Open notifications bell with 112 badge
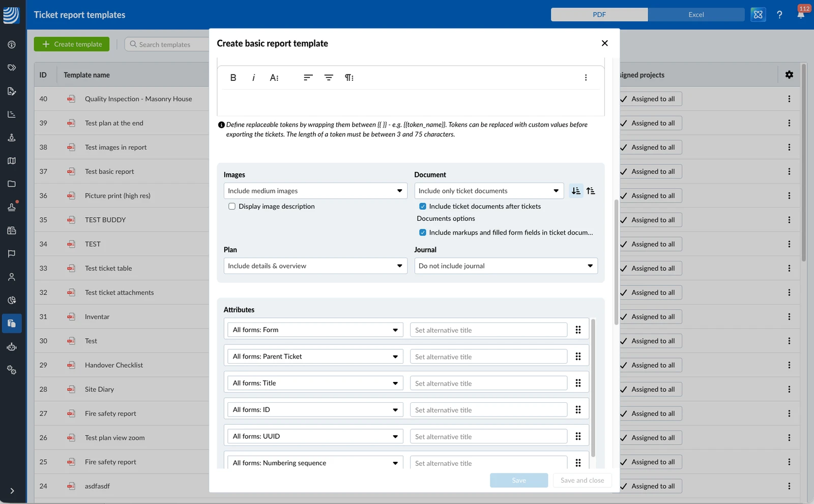This screenshot has height=504, width=814. coord(801,14)
